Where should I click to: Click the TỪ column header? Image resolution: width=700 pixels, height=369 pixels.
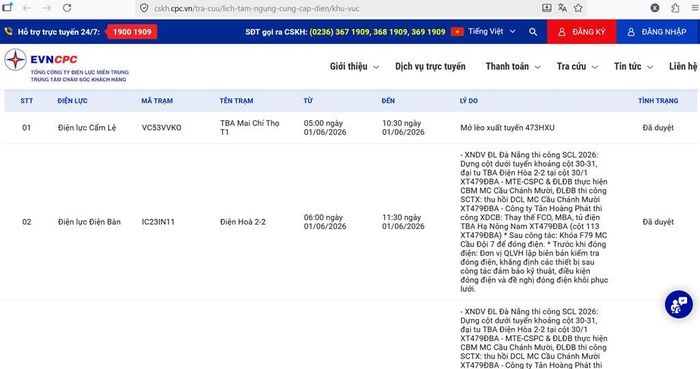pyautogui.click(x=308, y=101)
